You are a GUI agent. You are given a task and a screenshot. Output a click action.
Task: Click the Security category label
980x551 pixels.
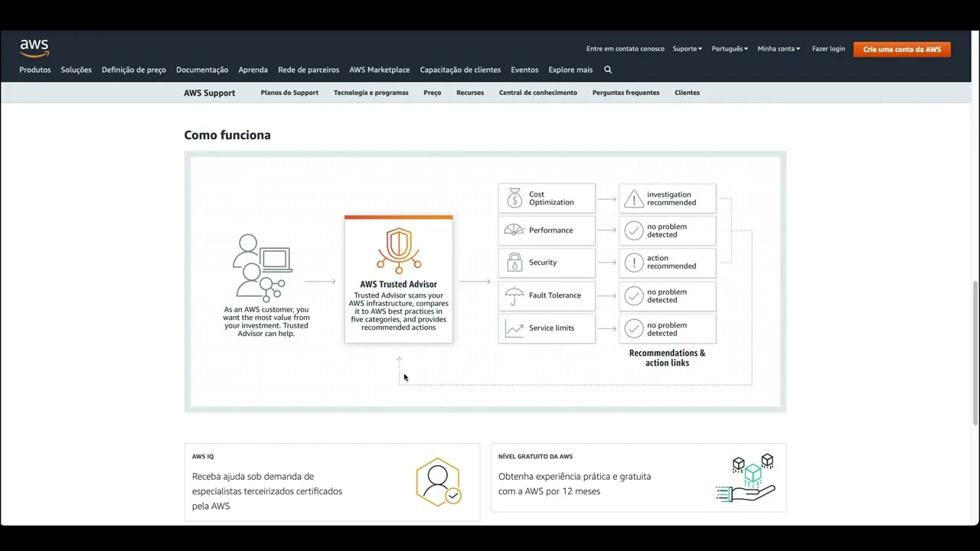(x=543, y=262)
